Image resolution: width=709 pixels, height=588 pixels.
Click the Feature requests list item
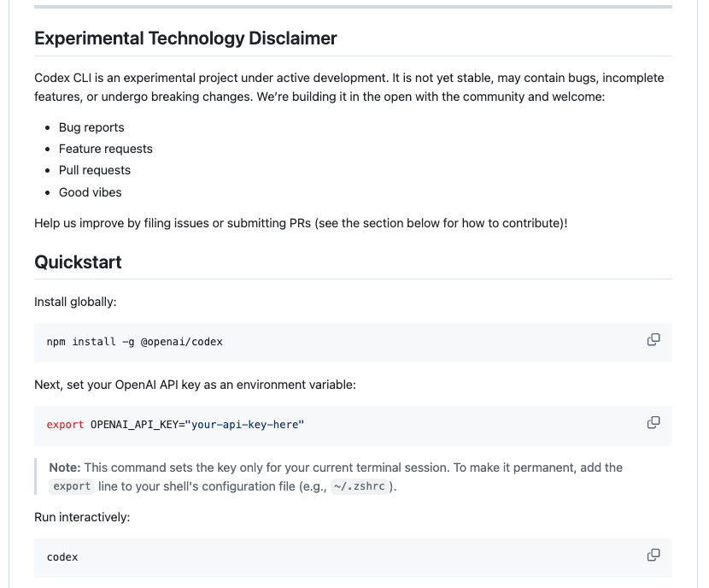(x=105, y=149)
